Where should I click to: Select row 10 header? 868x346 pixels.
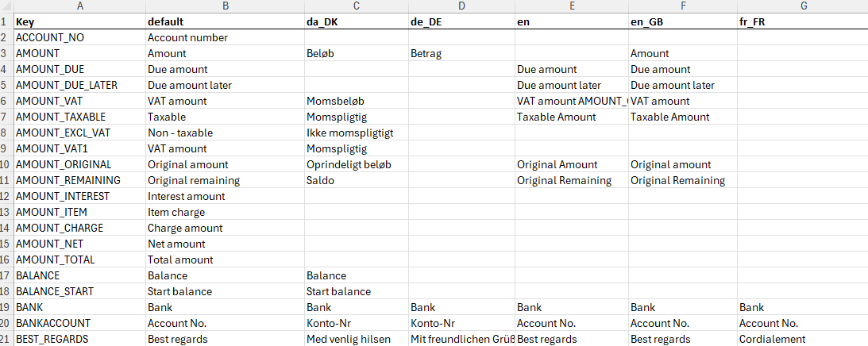coord(6,164)
